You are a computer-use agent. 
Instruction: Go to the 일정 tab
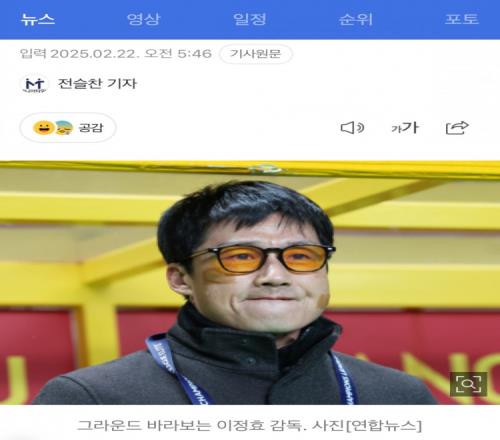pos(250,19)
